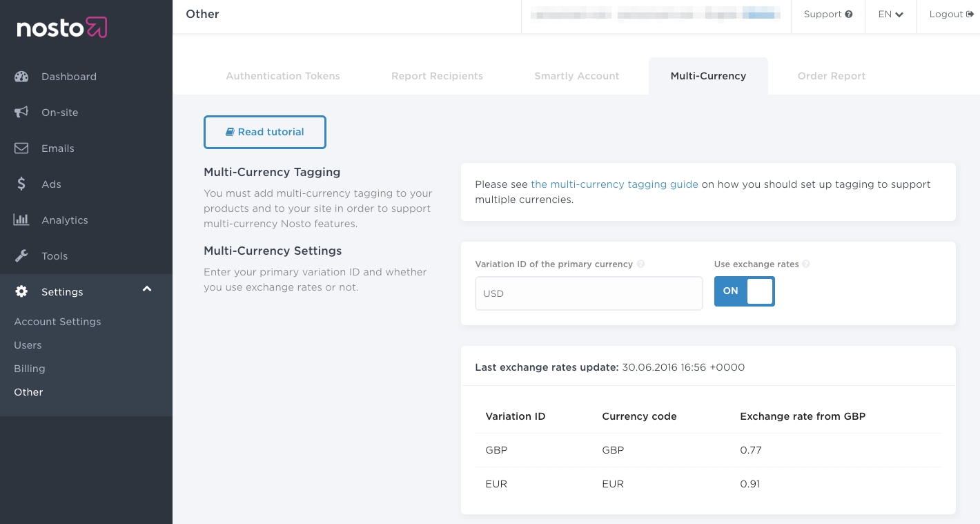Image resolution: width=980 pixels, height=524 pixels.
Task: Click help icon beside Variation ID label
Action: click(x=641, y=264)
